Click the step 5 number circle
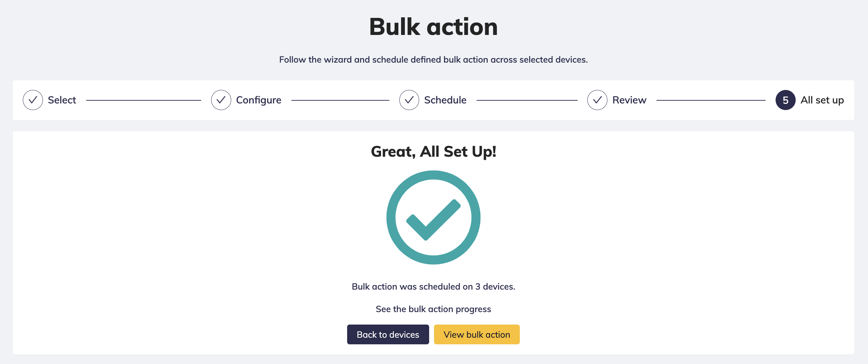Screen dimensions: 868x364 [786, 100]
